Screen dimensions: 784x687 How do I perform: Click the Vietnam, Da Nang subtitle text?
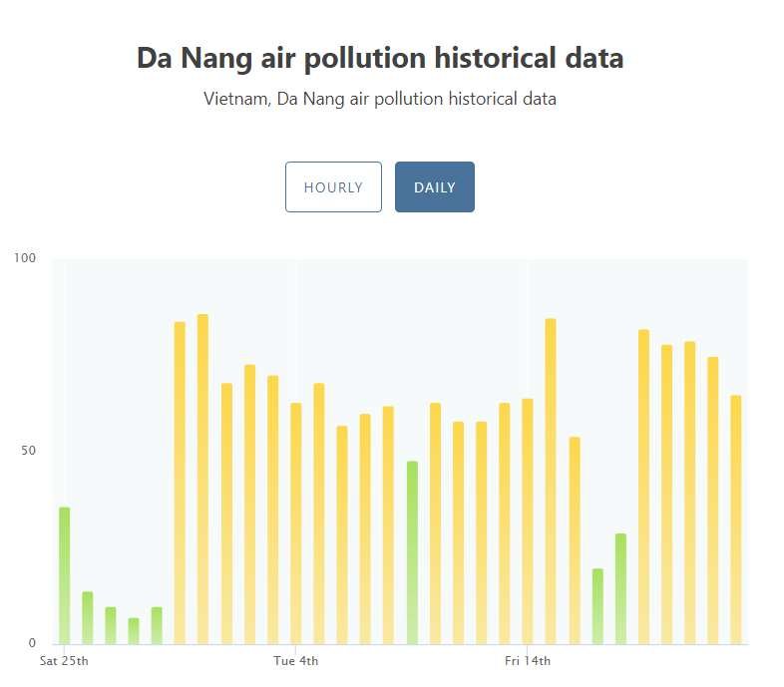[x=380, y=100]
